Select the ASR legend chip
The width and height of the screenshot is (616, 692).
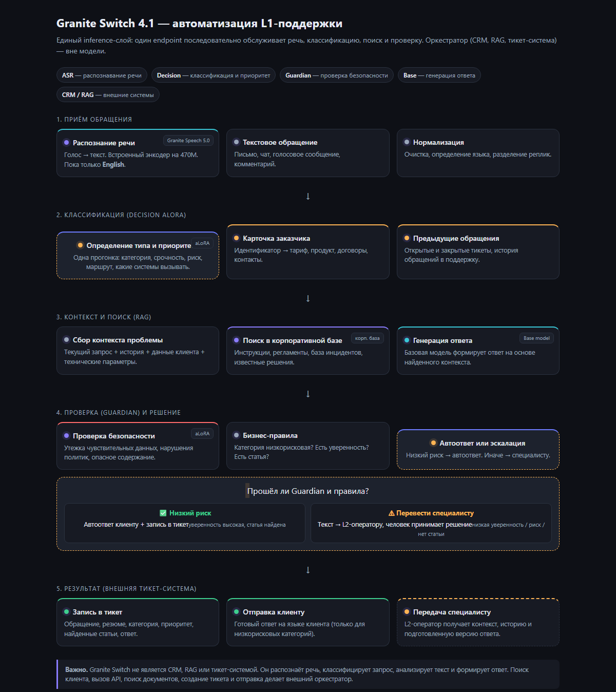pos(102,75)
